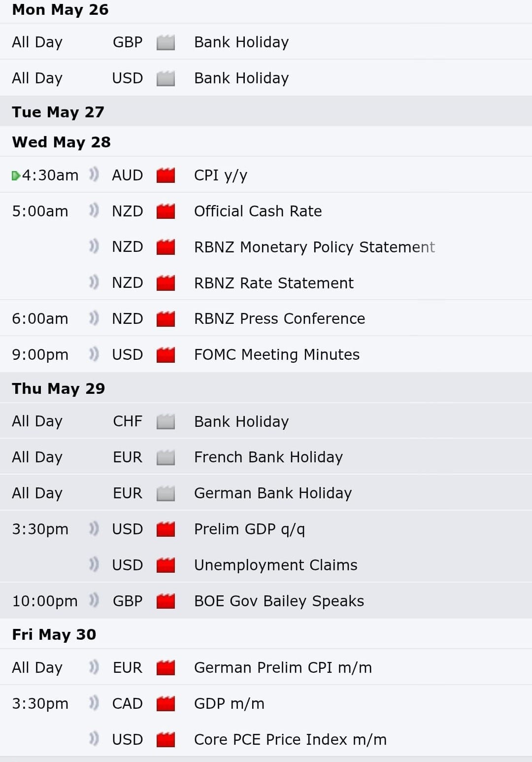
Task: Click the sound icon for RBNZ Press Conference
Action: click(94, 318)
